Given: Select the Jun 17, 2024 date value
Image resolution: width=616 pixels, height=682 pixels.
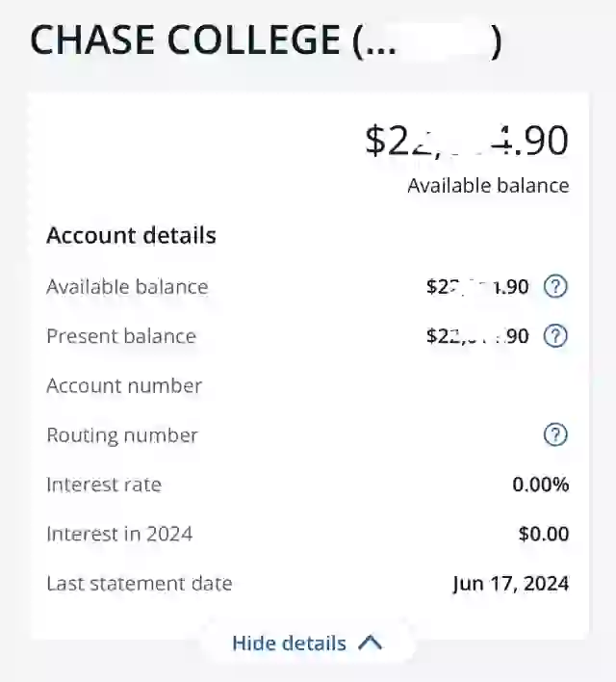Looking at the screenshot, I should (511, 584).
